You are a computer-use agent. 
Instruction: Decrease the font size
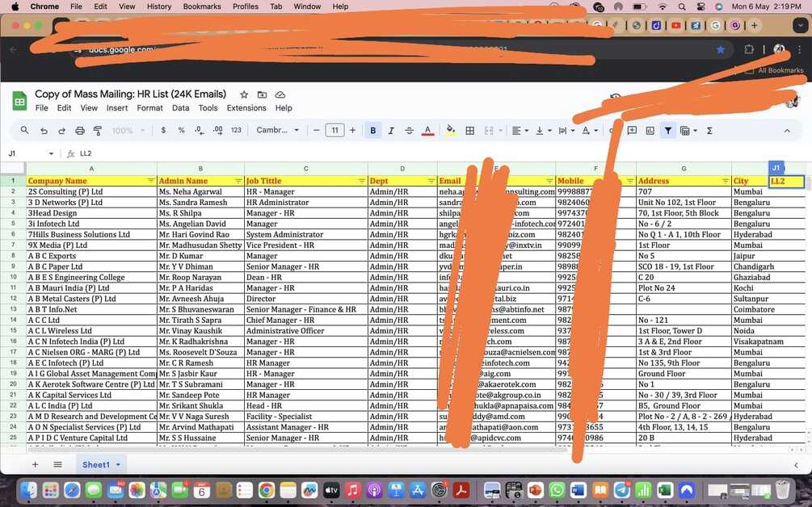point(317,130)
